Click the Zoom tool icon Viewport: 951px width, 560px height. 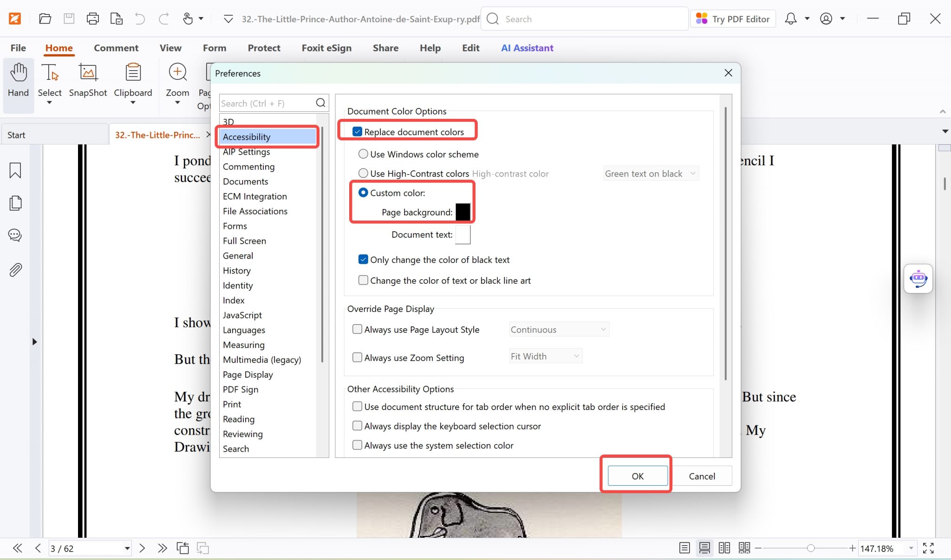tap(177, 73)
